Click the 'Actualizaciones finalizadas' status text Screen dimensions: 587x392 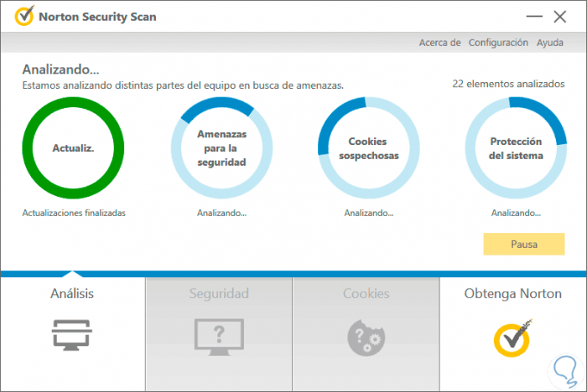74,213
